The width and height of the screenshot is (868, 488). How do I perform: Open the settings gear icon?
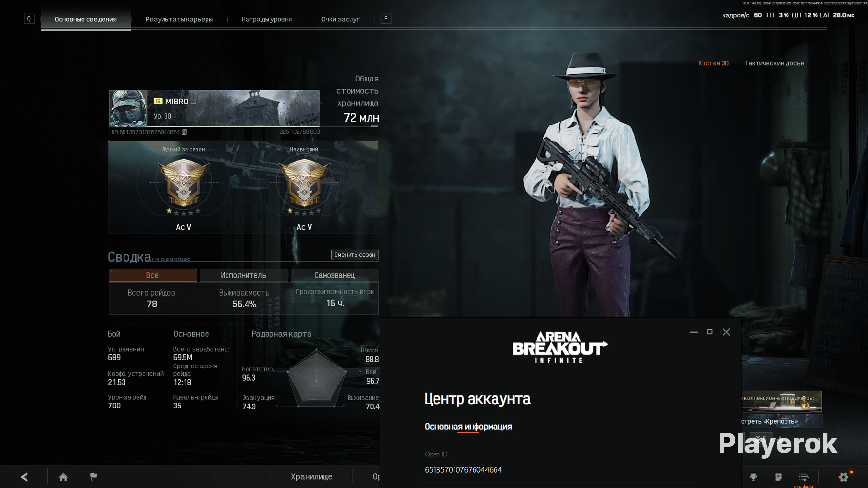844,477
